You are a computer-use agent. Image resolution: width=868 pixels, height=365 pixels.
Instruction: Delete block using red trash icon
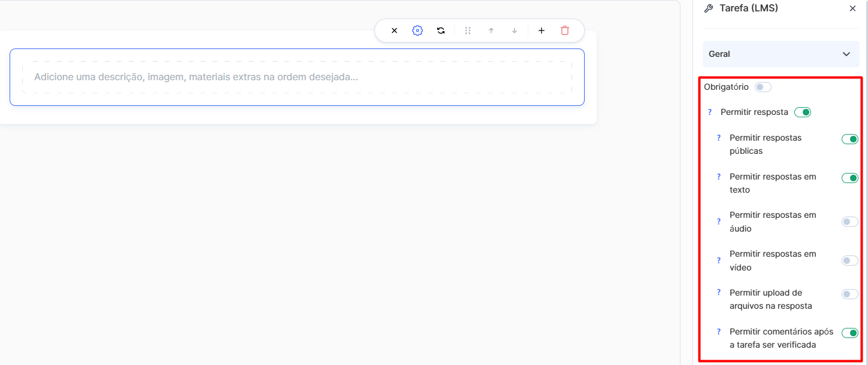tap(565, 31)
